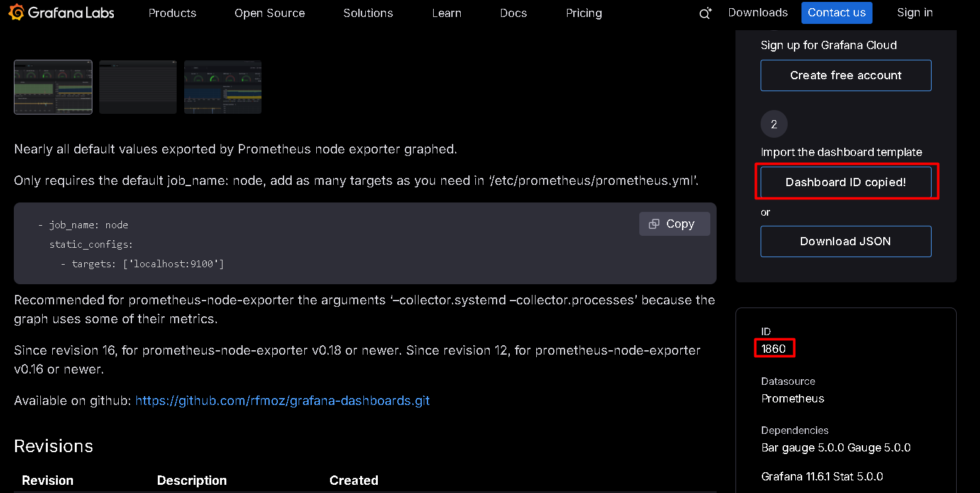The width and height of the screenshot is (980, 493).
Task: Open the Downloads page
Action: tap(757, 13)
